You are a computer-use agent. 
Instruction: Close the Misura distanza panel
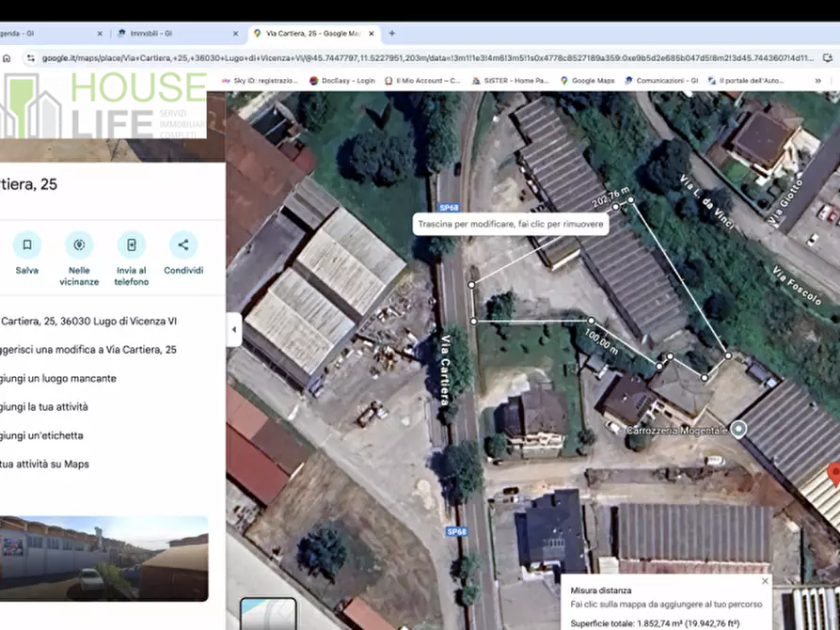coord(765,580)
